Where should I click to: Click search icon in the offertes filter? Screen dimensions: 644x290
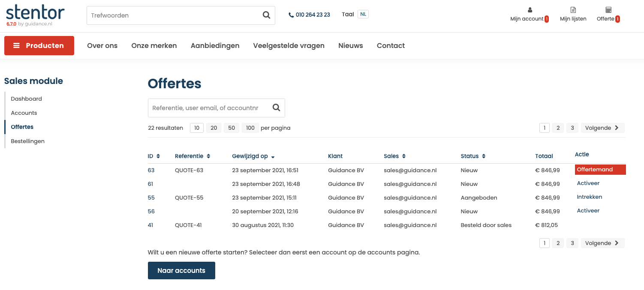point(276,108)
